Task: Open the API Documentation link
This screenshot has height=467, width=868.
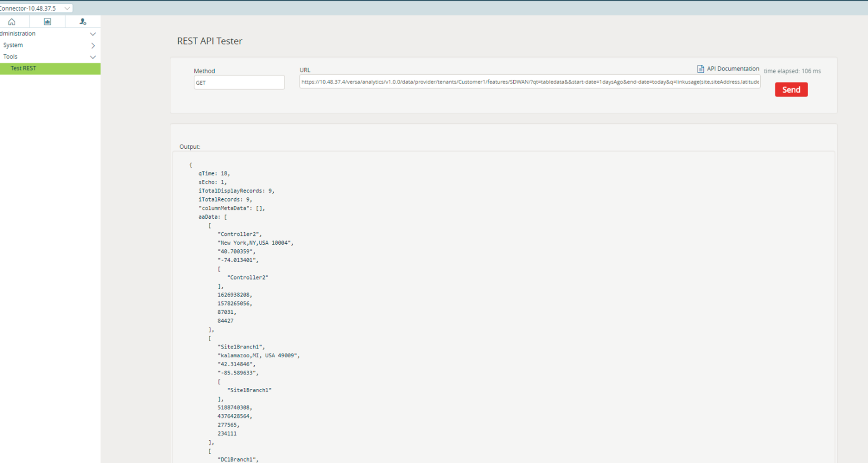Action: (733, 69)
